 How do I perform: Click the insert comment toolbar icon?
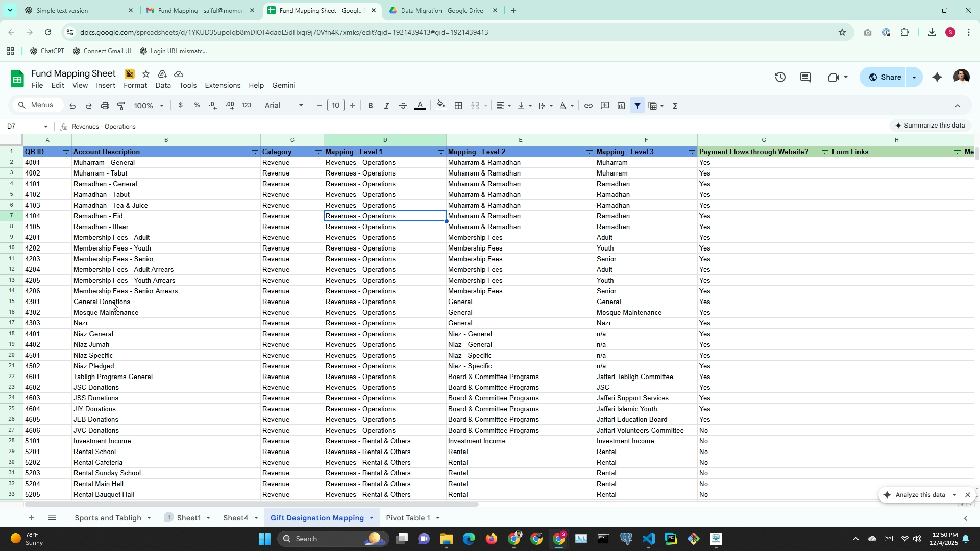click(605, 106)
